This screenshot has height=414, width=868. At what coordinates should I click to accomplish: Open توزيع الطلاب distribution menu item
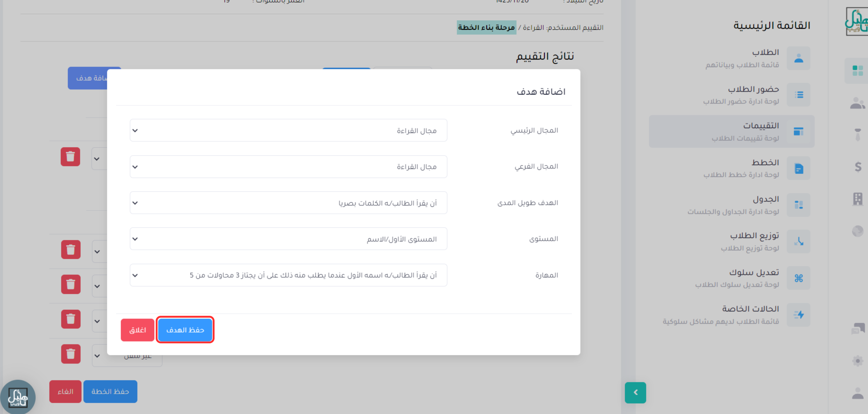[731, 241]
